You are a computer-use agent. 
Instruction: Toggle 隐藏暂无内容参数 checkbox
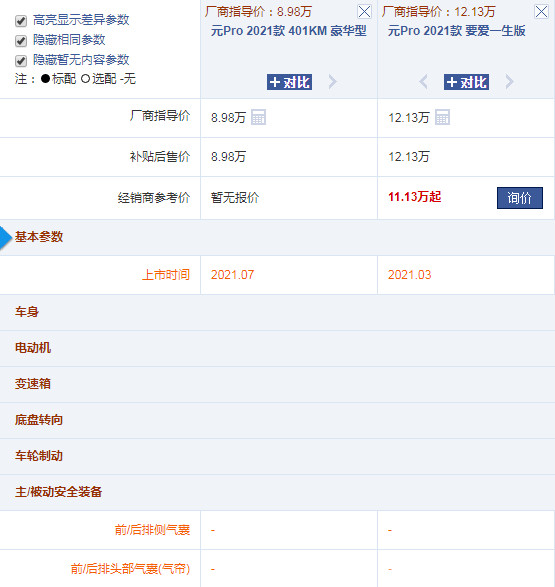(x=21, y=61)
